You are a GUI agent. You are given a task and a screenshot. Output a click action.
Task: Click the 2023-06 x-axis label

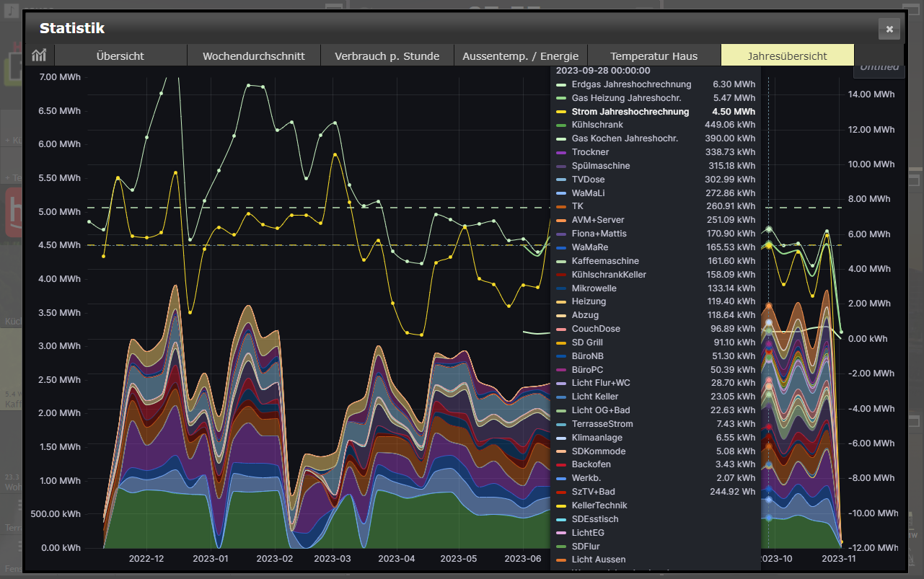coord(522,559)
